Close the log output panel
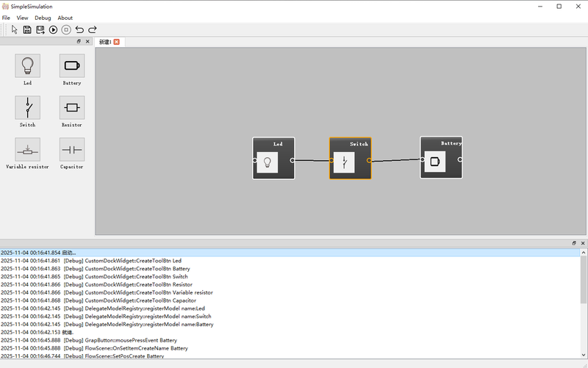Viewport: 588px width, 368px height. pyautogui.click(x=583, y=242)
